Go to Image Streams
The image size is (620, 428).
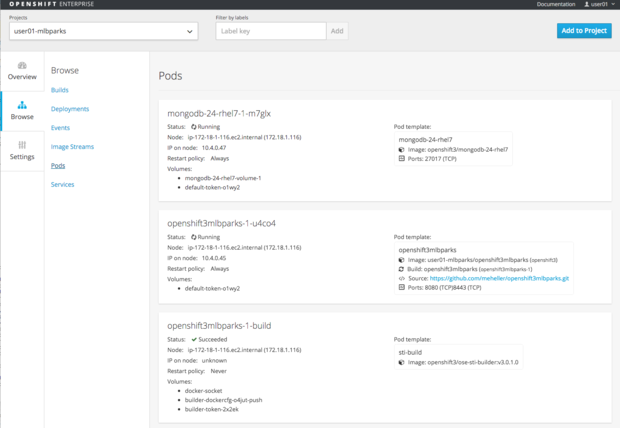tap(72, 147)
